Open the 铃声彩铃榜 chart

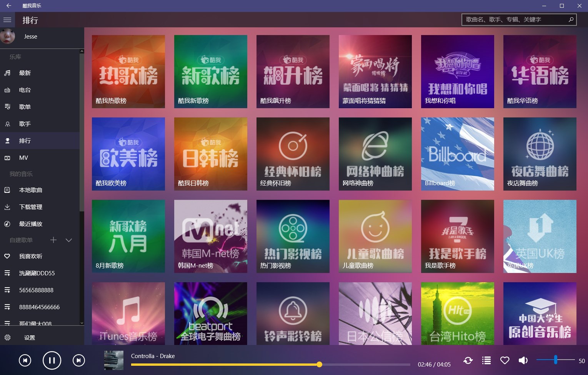click(x=293, y=313)
